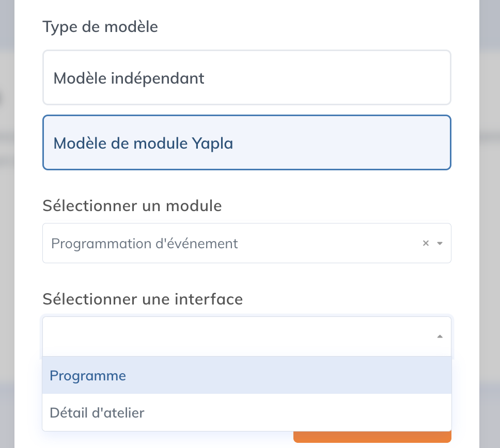This screenshot has height=448, width=500.
Task: Click the 'Sélectionner un module' label
Action: [132, 205]
